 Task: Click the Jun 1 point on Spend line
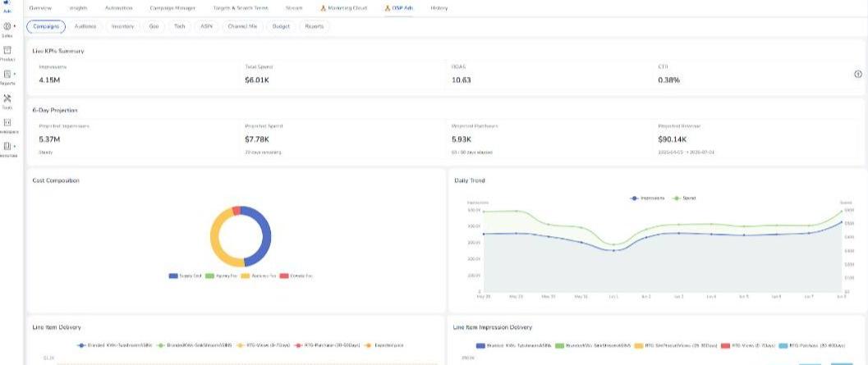(x=613, y=244)
